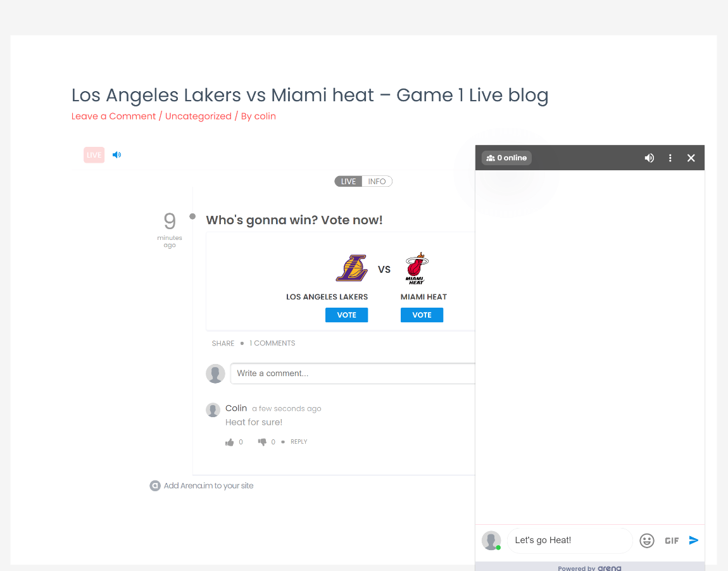
Task: Mute the chat widget speaker icon
Action: [x=649, y=158]
